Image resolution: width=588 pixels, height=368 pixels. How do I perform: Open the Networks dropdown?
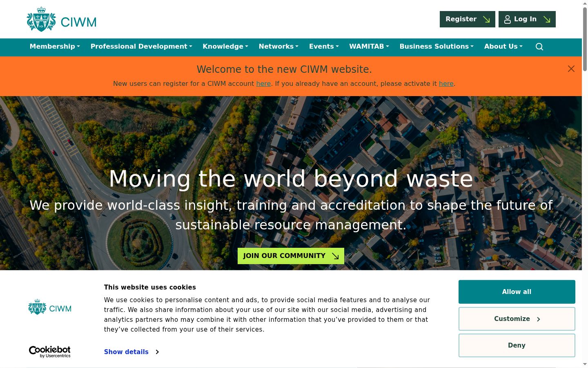(278, 47)
